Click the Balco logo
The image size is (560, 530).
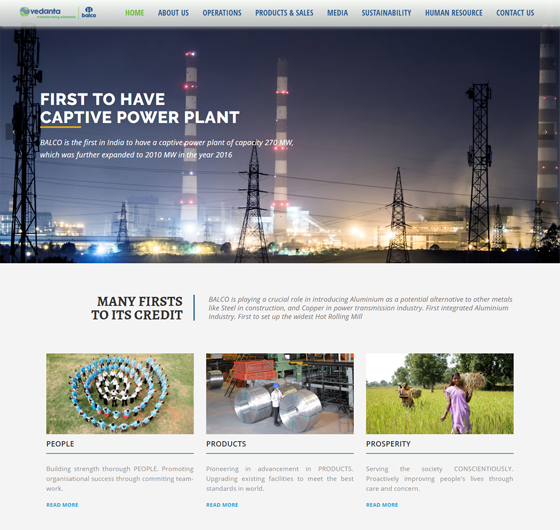pos(89,12)
